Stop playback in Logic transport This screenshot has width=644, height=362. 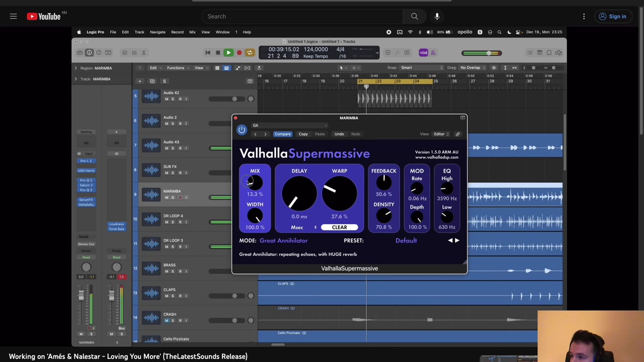click(218, 52)
